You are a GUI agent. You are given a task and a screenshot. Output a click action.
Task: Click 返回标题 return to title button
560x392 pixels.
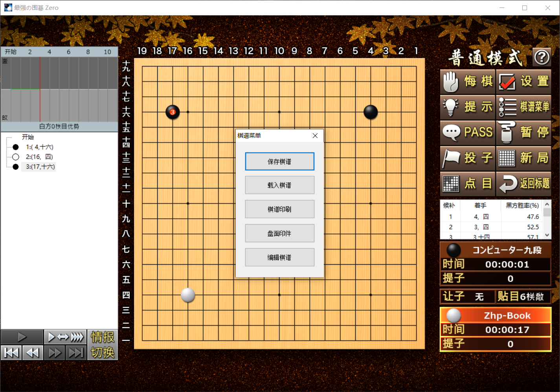click(523, 184)
